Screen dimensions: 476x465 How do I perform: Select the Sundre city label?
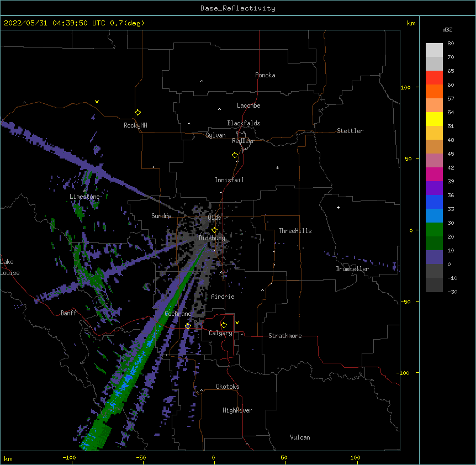161,216
